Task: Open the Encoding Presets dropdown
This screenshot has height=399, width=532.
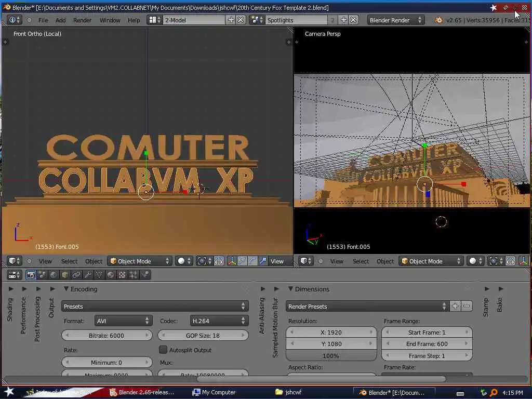Action: pos(155,307)
